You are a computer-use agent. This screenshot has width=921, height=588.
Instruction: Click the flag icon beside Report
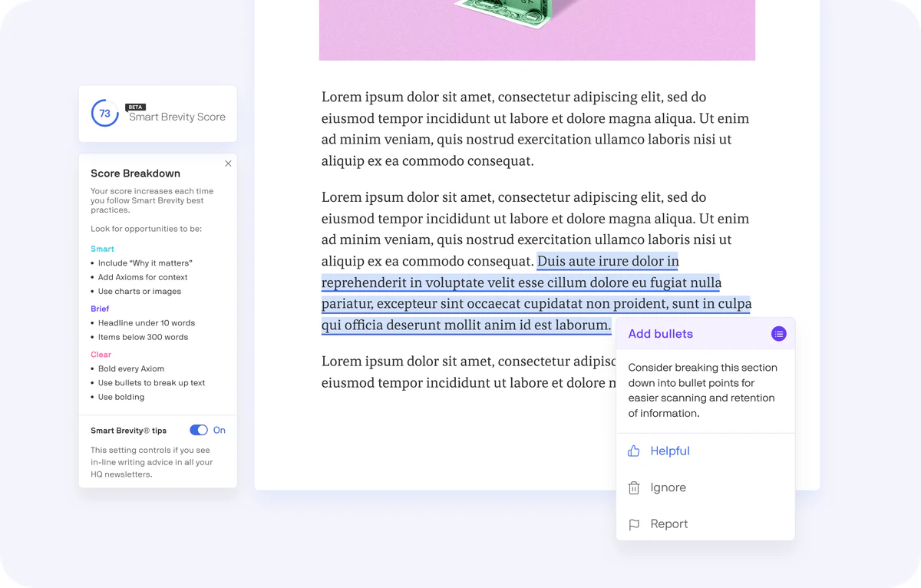634,525
